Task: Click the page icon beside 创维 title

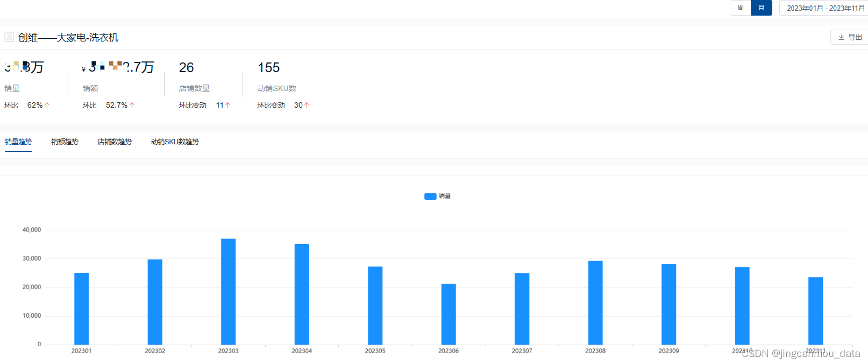Action: point(9,37)
